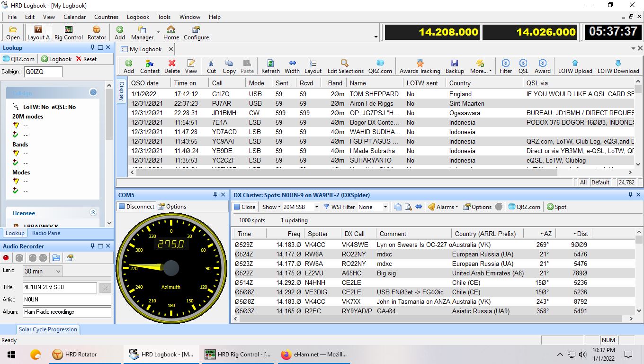Select the Layout A toolbar button
This screenshot has width=644, height=364.
38,33
